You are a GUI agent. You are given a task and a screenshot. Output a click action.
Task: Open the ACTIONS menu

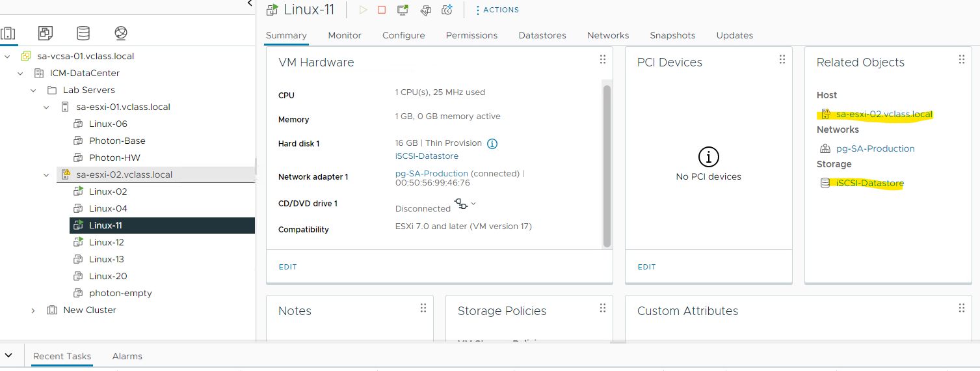pos(497,10)
